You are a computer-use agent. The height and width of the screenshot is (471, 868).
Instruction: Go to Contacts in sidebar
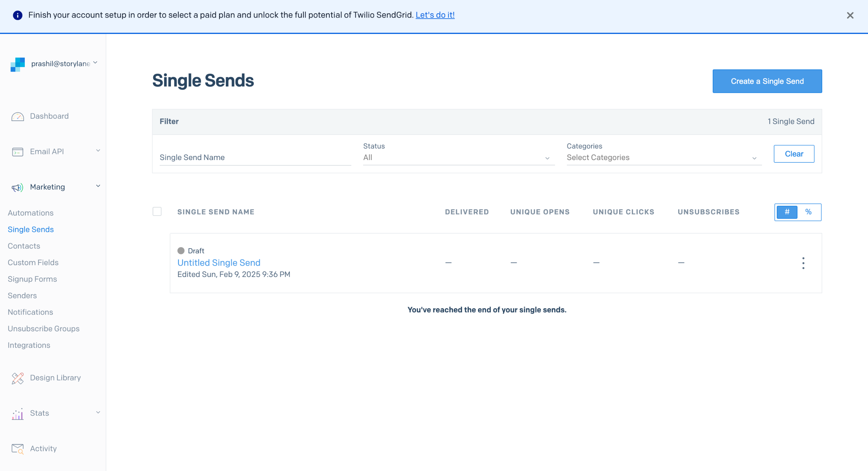click(x=24, y=246)
